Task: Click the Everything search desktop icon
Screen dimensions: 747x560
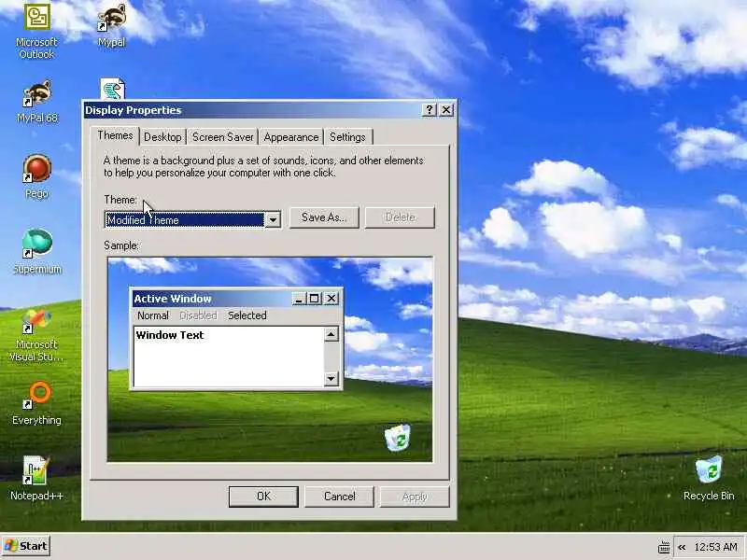Action: coord(36,403)
